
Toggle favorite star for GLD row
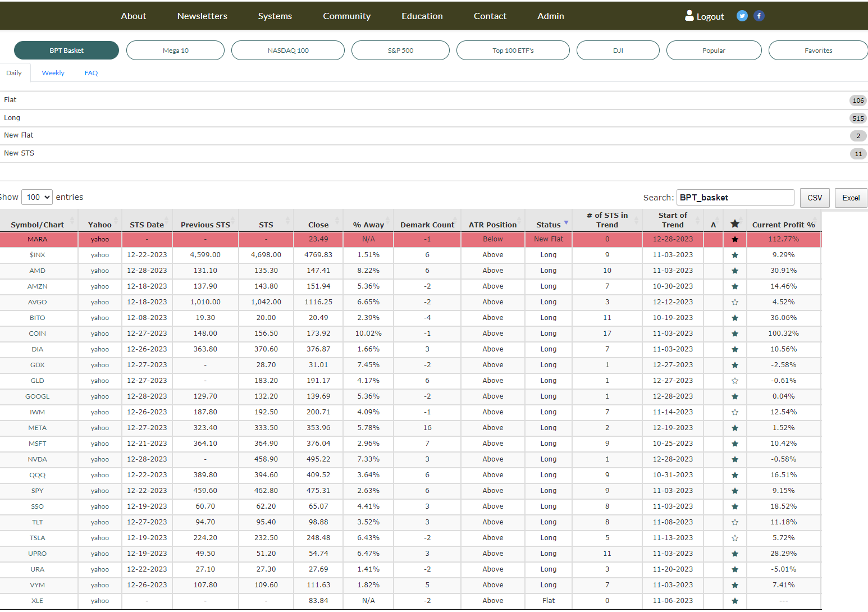735,381
